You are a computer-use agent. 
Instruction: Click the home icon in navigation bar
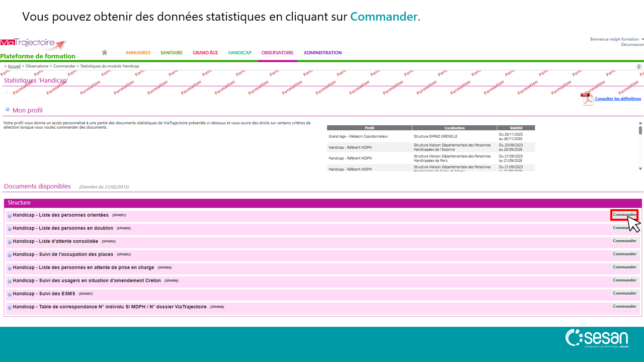[x=105, y=52]
